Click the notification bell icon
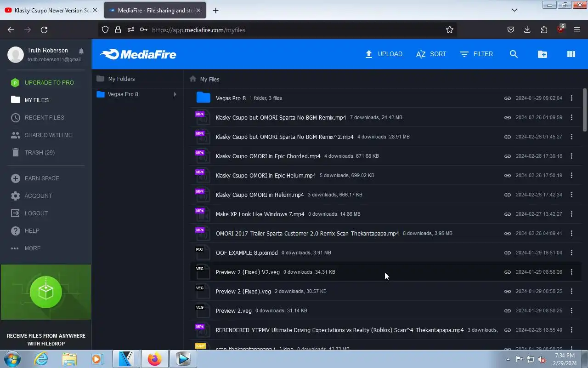This screenshot has height=368, width=588. tap(81, 51)
